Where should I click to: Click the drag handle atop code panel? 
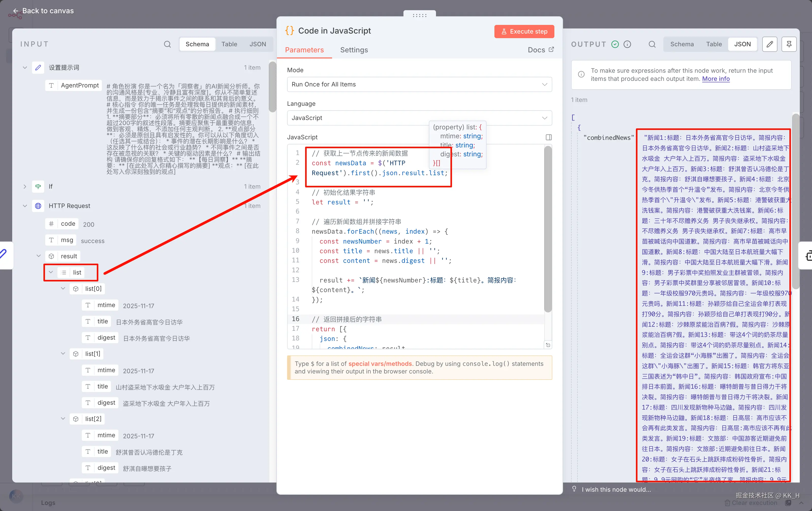pos(419,15)
